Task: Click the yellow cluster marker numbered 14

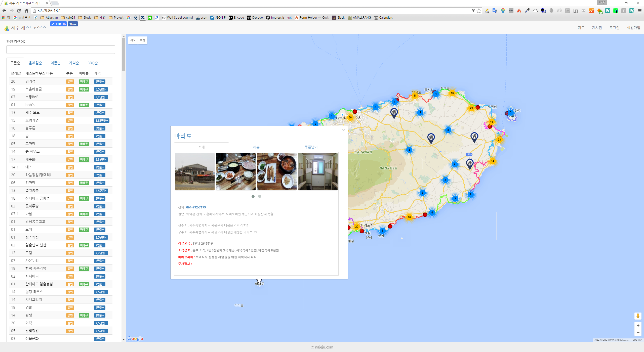Action: (x=493, y=161)
